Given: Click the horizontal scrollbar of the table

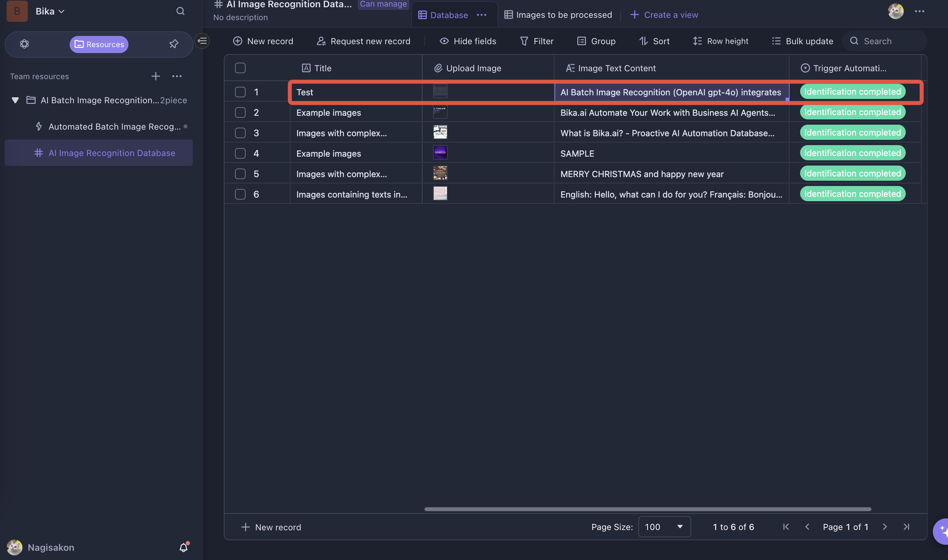Looking at the screenshot, I should coord(648,509).
